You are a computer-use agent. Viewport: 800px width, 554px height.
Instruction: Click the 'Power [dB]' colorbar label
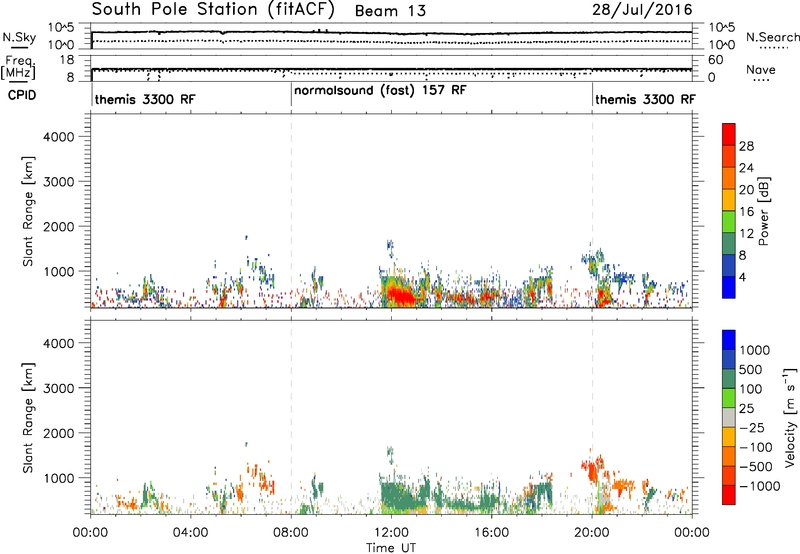tap(763, 211)
